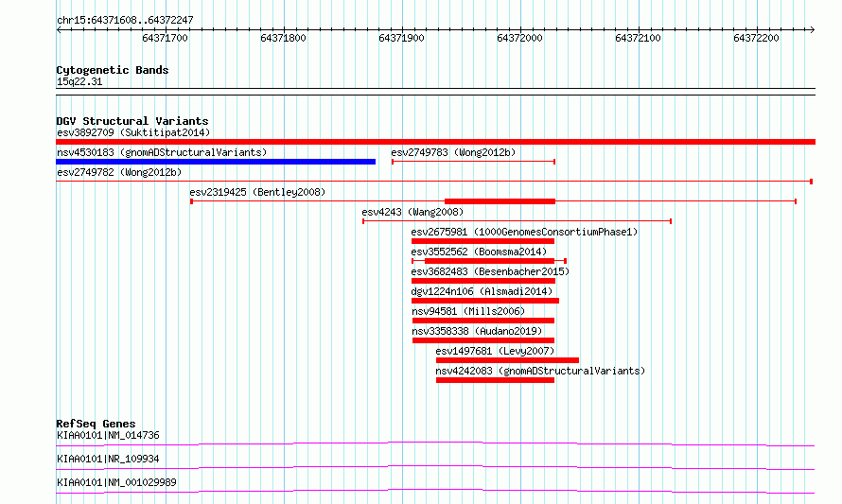Click the ruler's left arrow end

pos(59,29)
